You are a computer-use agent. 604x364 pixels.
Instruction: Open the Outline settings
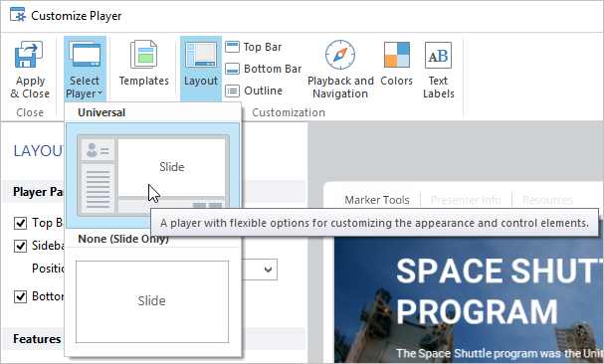(x=254, y=91)
